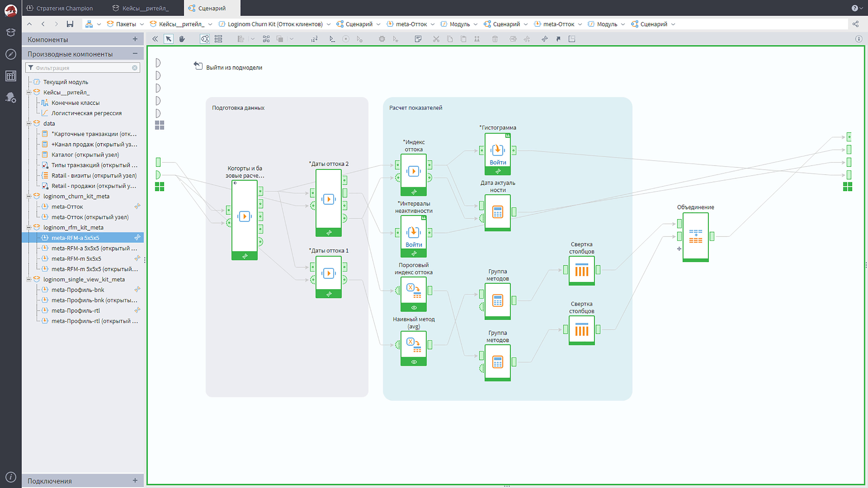This screenshot has height=488, width=868.
Task: Click the save diskette icon
Action: (x=70, y=24)
